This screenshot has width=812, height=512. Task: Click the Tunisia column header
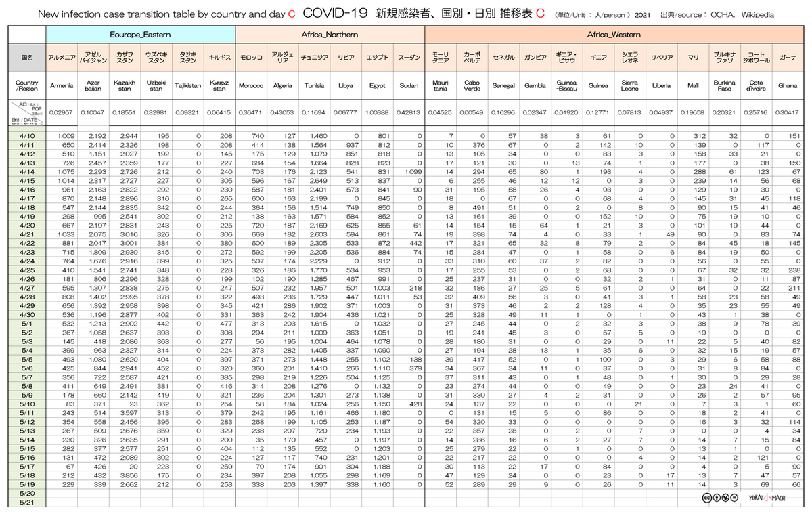coord(314,86)
